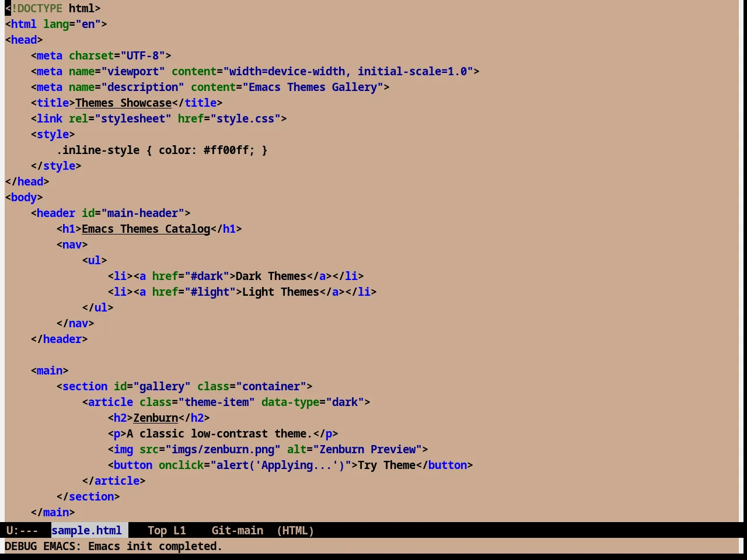Click the 'Emacs Themes Catalog' heading text
The height and width of the screenshot is (560, 747).
(x=146, y=229)
